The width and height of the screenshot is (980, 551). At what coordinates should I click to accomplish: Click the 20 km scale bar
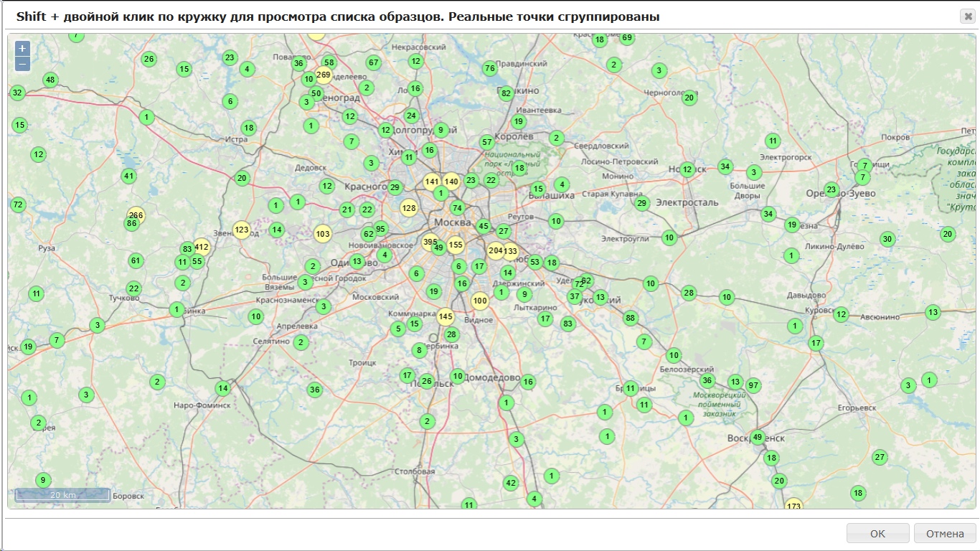63,495
